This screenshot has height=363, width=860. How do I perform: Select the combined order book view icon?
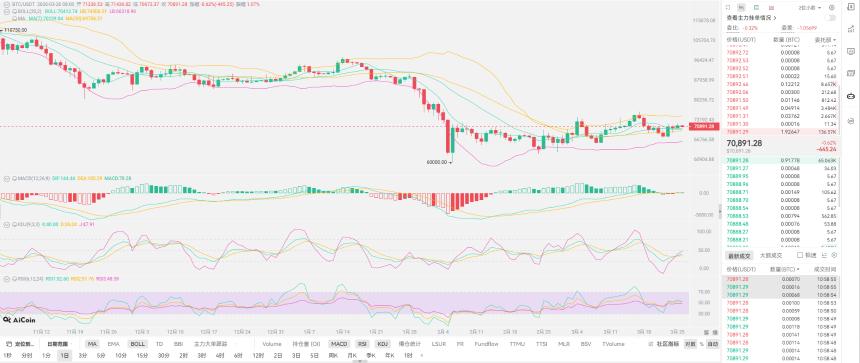742,8
